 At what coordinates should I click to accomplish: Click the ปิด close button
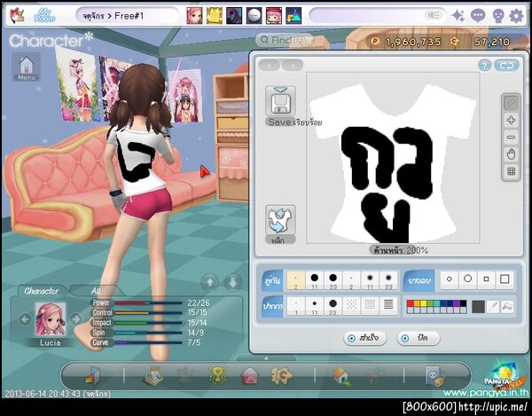[x=418, y=338]
